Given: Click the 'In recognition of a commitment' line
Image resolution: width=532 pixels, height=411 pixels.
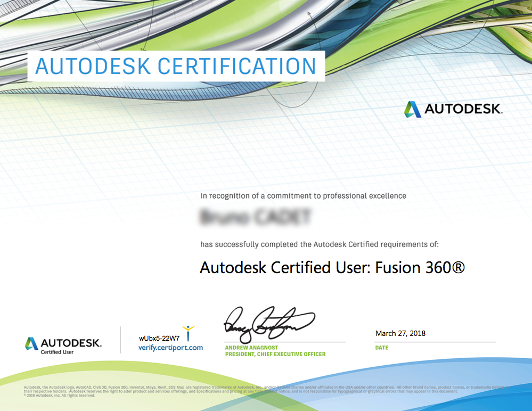Looking at the screenshot, I should (x=303, y=196).
